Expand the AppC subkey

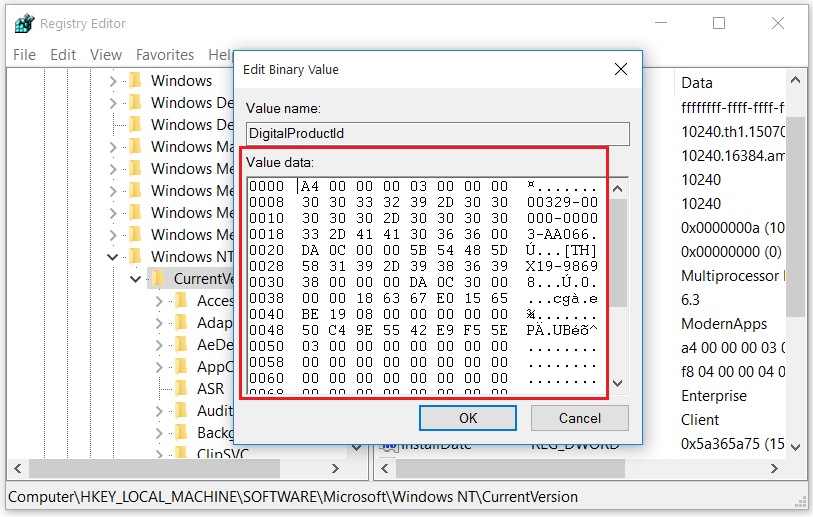[159, 367]
